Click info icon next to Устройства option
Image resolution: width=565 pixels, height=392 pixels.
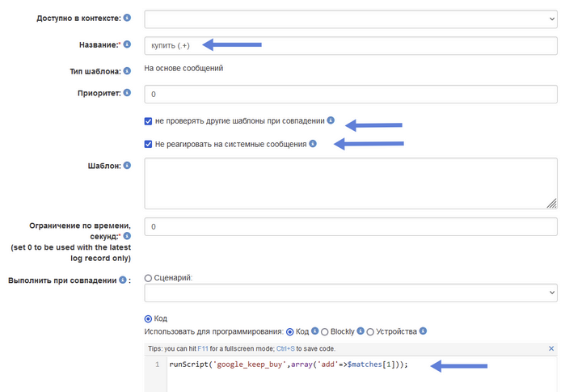click(x=423, y=331)
